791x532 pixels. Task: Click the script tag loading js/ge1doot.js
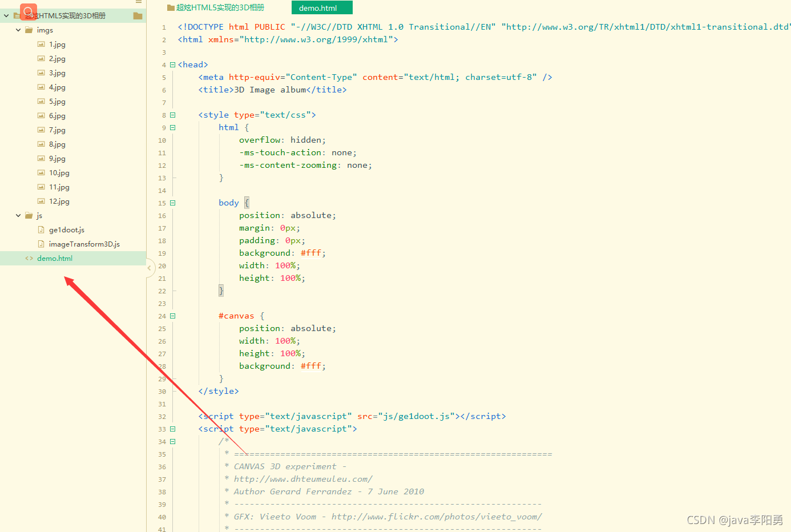click(352, 416)
